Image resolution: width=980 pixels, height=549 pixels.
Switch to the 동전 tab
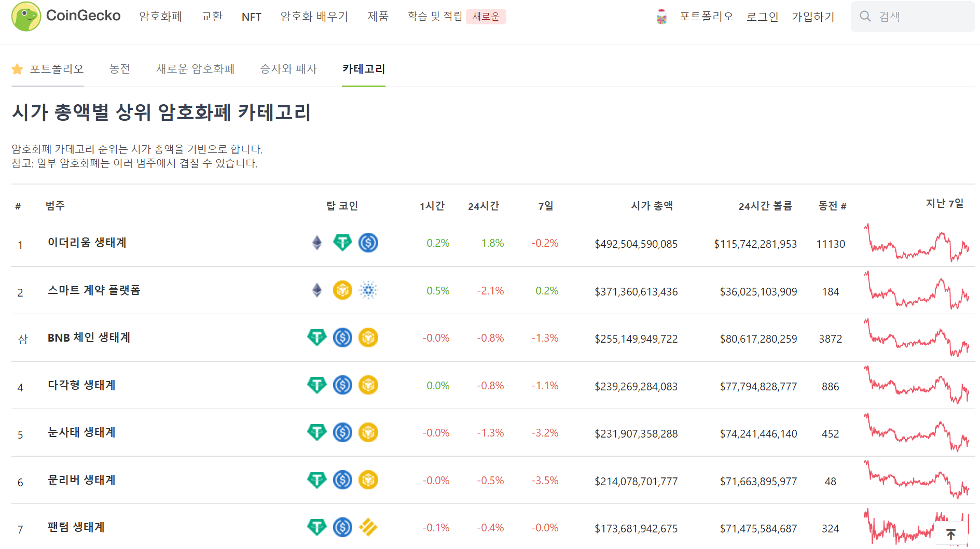120,69
